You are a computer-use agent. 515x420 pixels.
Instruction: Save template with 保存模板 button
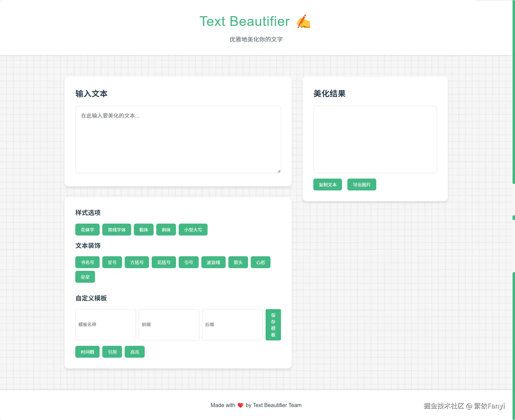(273, 325)
